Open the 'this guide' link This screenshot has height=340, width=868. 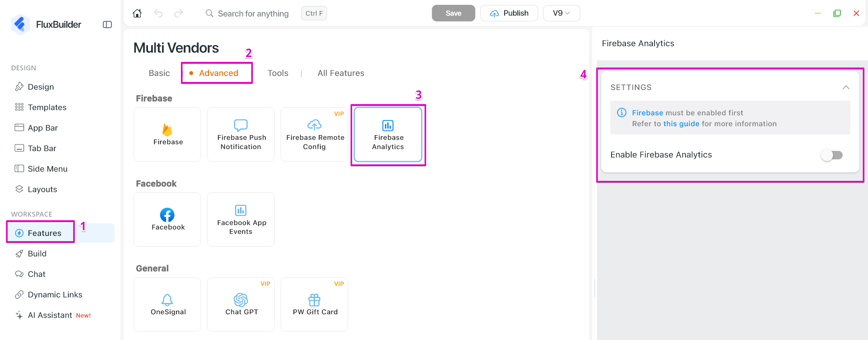point(681,124)
